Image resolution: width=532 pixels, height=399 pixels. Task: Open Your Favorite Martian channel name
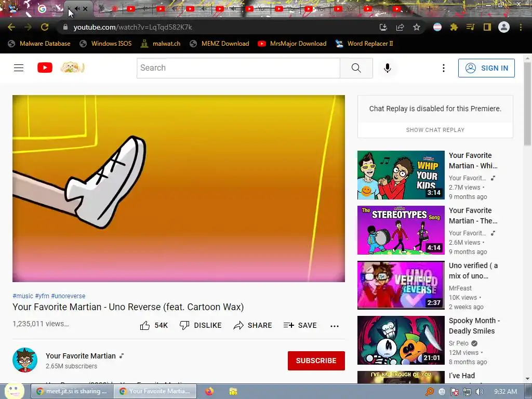pyautogui.click(x=81, y=356)
